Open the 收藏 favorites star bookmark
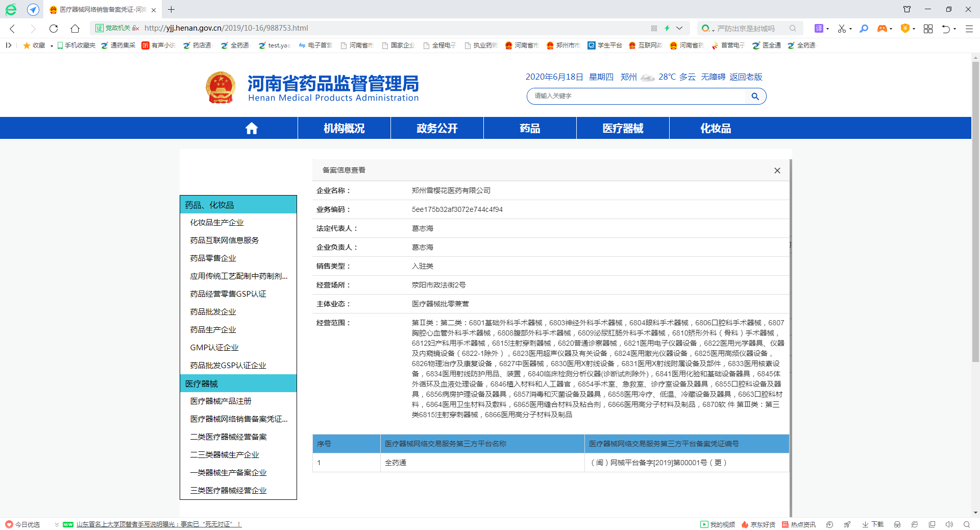 34,45
